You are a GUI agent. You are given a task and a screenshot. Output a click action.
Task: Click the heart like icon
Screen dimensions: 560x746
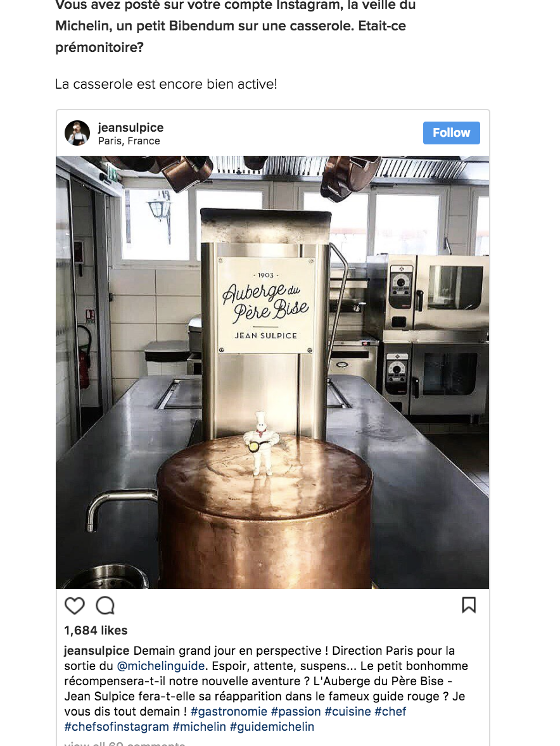(74, 605)
